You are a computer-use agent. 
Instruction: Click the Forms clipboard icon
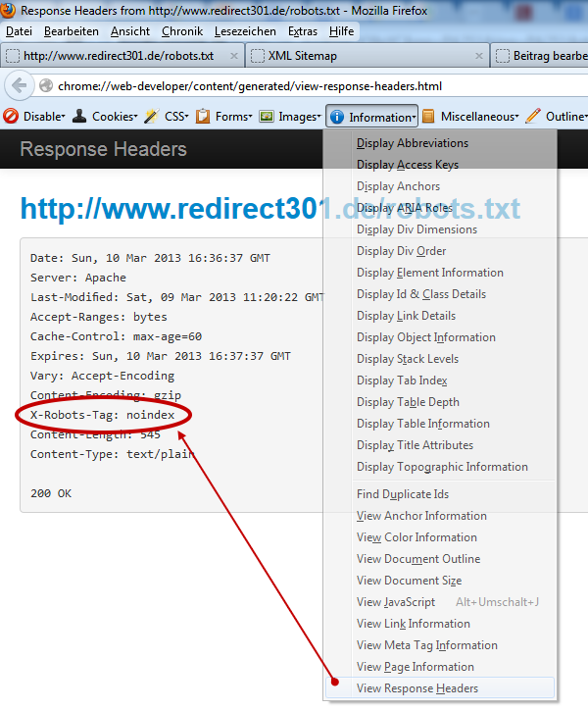[203, 117]
